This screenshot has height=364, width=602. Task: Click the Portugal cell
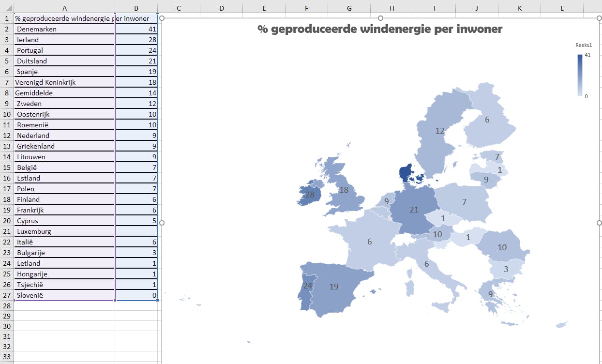tap(65, 50)
